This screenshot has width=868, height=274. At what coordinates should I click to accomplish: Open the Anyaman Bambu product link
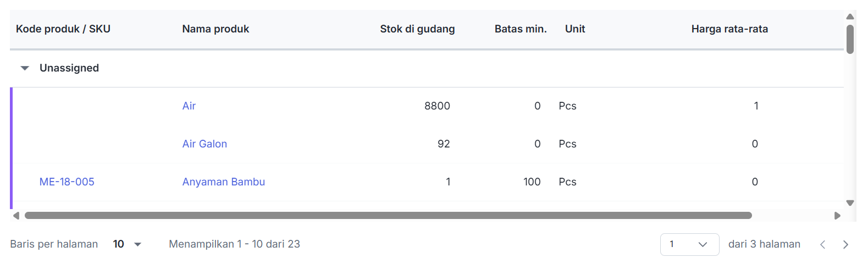tap(224, 182)
